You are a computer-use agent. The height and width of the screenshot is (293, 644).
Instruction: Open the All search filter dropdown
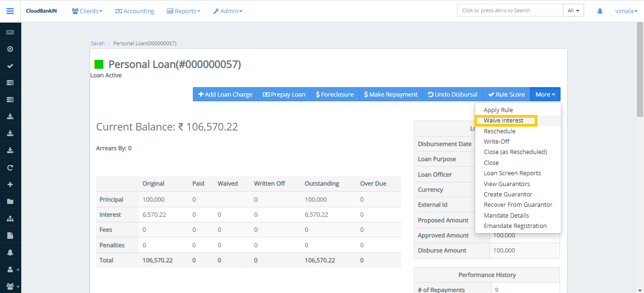(x=573, y=9)
